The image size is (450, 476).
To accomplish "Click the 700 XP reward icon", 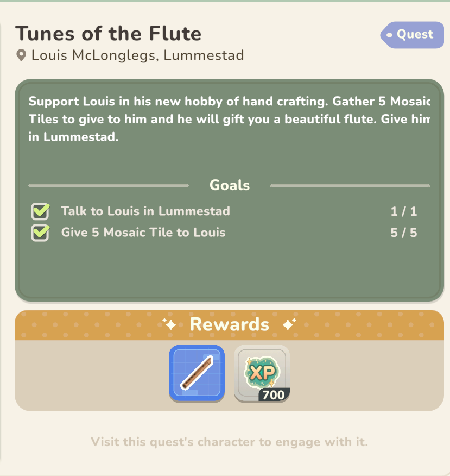I will 262,373.
